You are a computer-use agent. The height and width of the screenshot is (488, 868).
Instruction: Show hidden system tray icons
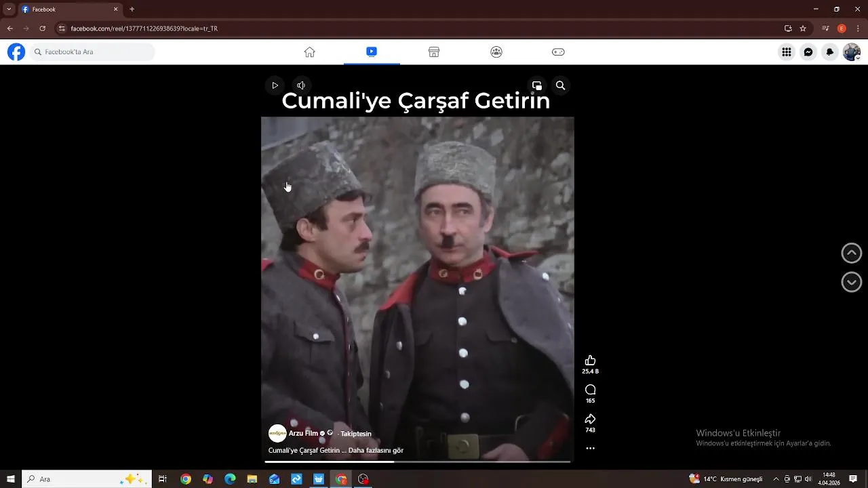pyautogui.click(x=776, y=479)
